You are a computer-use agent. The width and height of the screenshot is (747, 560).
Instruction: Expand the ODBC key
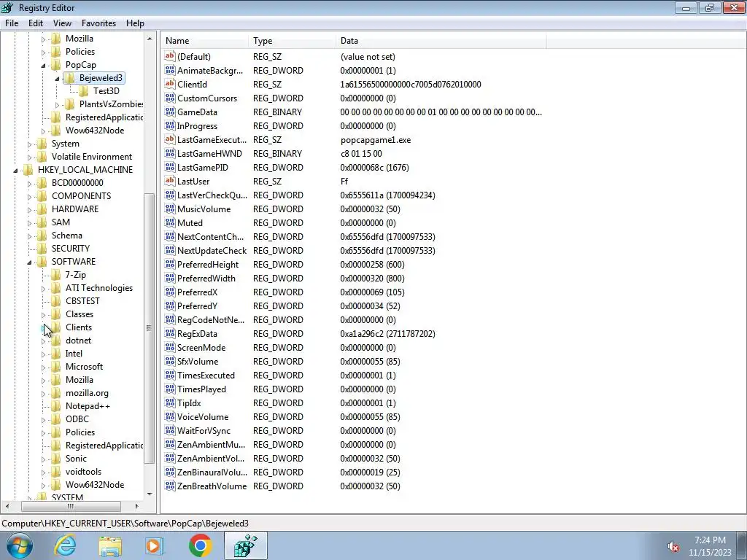click(x=43, y=420)
